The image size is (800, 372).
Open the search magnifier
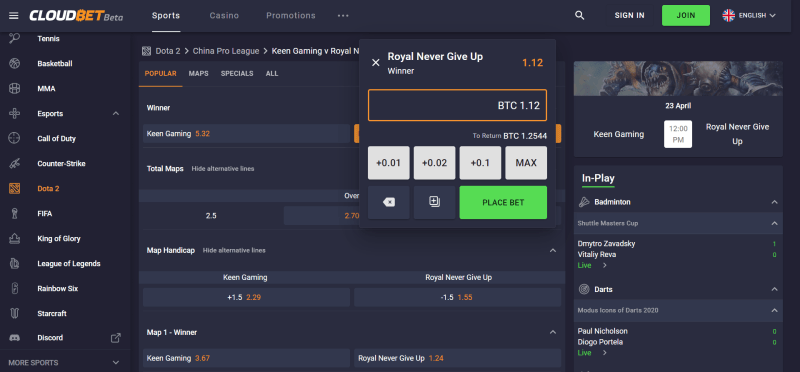click(x=580, y=15)
